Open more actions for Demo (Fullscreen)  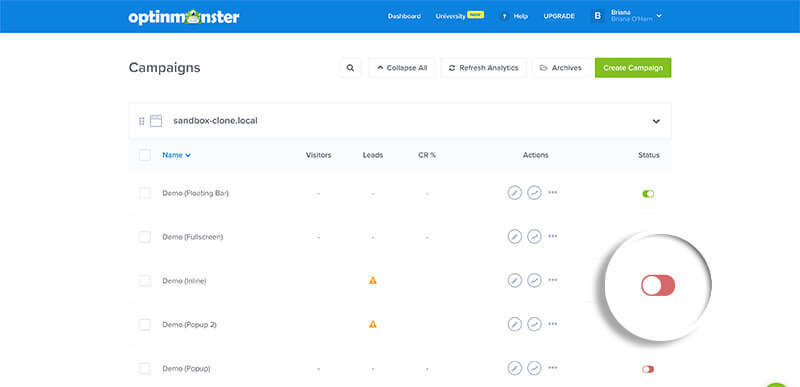[553, 237]
